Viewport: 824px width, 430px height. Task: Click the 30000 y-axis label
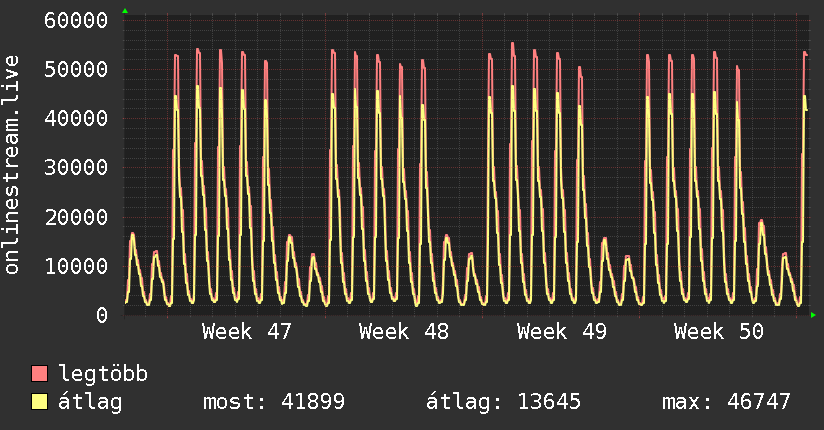point(76,168)
